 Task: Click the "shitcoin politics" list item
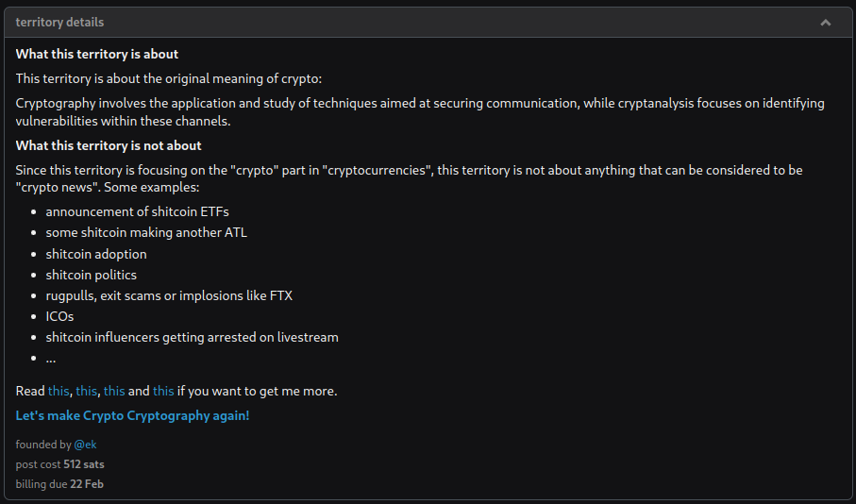[92, 275]
